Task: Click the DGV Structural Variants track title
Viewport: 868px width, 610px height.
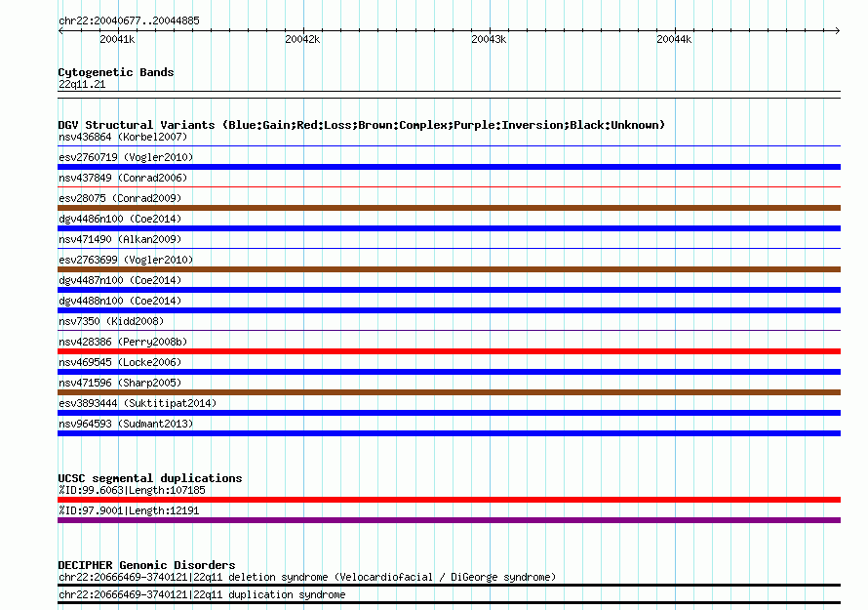Action: [x=362, y=125]
